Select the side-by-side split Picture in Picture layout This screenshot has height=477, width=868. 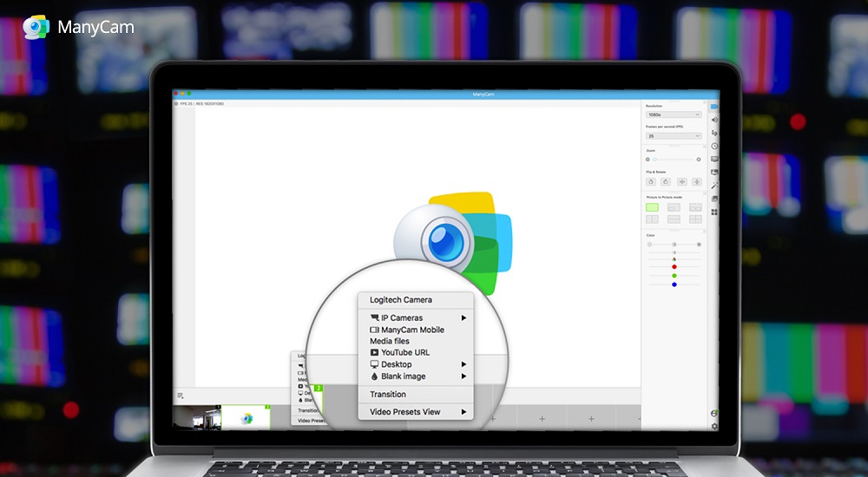tap(652, 219)
